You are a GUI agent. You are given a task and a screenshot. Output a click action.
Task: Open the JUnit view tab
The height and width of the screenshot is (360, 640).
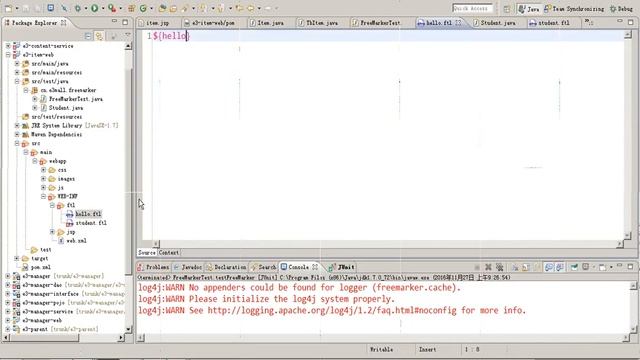pyautogui.click(x=342, y=267)
